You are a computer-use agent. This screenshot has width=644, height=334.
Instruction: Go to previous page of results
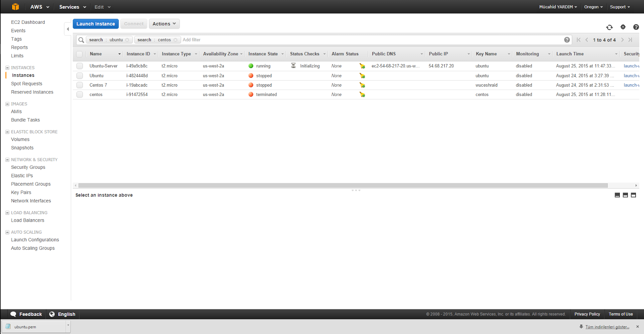[587, 40]
